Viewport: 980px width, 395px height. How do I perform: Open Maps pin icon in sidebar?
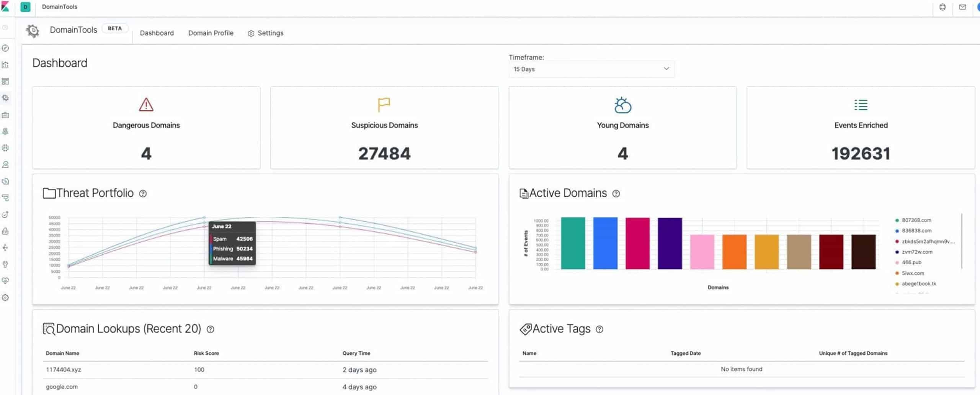coord(5,131)
